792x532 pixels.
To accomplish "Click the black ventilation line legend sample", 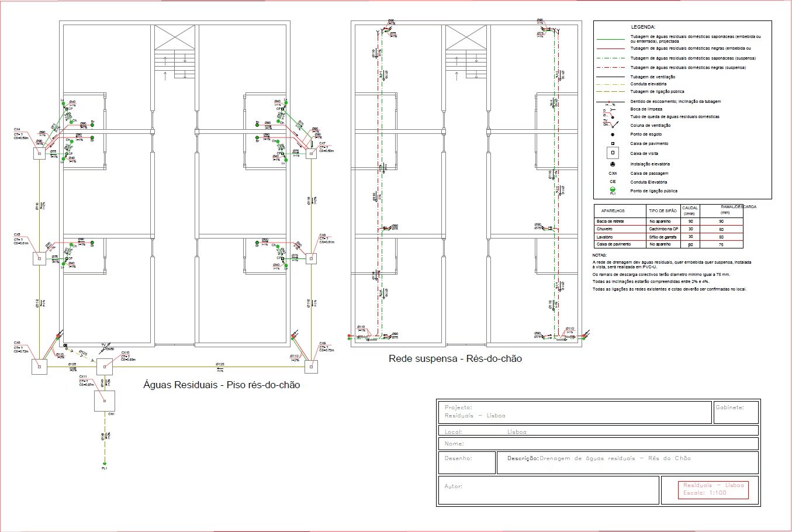I will tap(610, 77).
